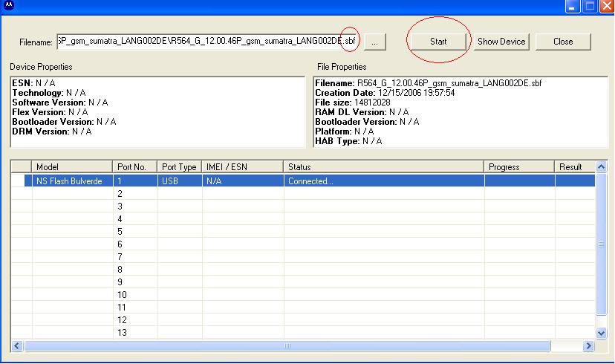The width and height of the screenshot is (615, 364).
Task: Click the horizontal scrollbar left arrow
Action: point(17,345)
